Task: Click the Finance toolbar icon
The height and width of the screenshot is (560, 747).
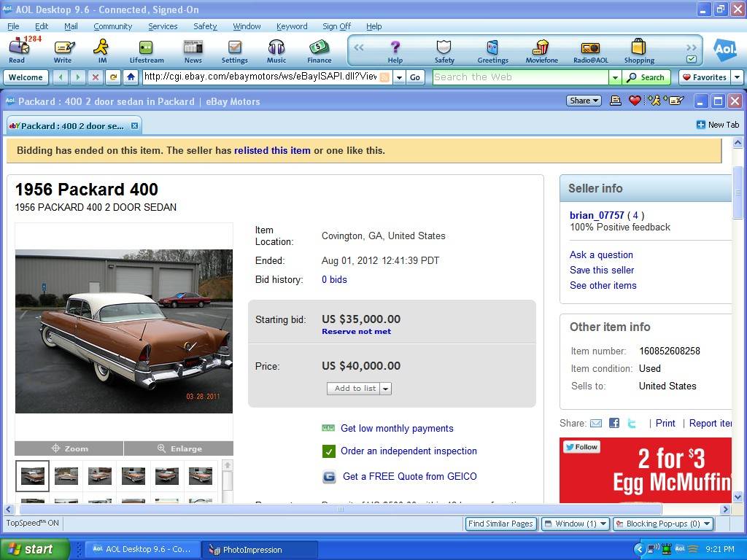Action: (x=319, y=50)
